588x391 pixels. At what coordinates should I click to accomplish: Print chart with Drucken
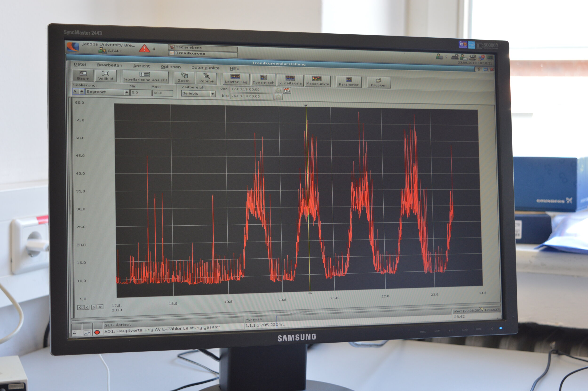point(378,83)
